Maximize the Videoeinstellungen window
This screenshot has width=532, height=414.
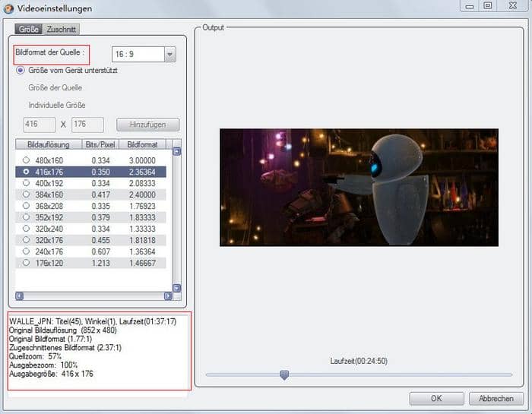488,6
